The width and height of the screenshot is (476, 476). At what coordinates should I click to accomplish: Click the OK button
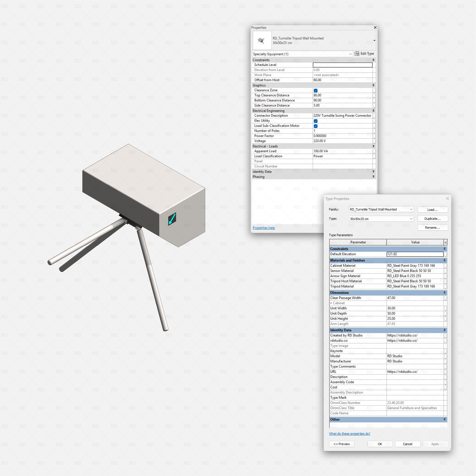pos(380,444)
